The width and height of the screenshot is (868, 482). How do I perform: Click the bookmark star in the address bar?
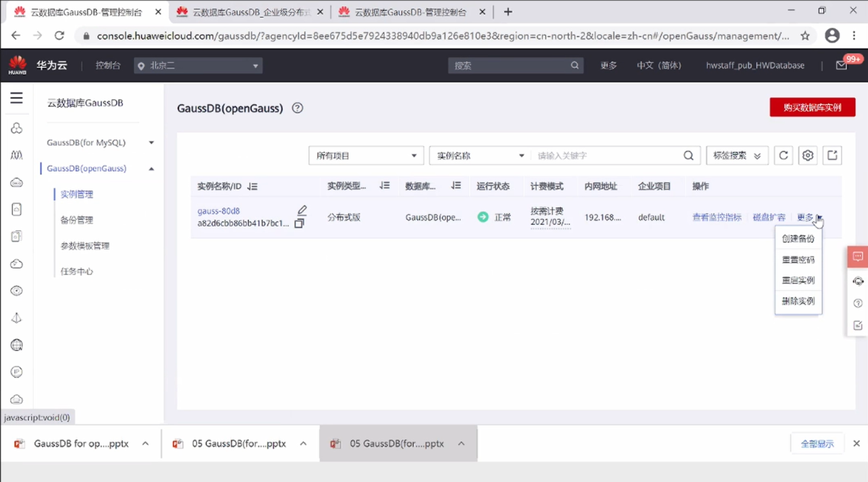[x=805, y=35]
